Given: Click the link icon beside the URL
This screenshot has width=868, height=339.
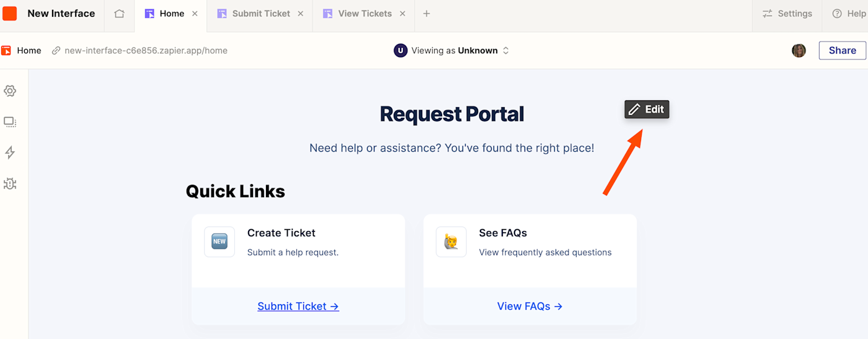Looking at the screenshot, I should (x=56, y=51).
